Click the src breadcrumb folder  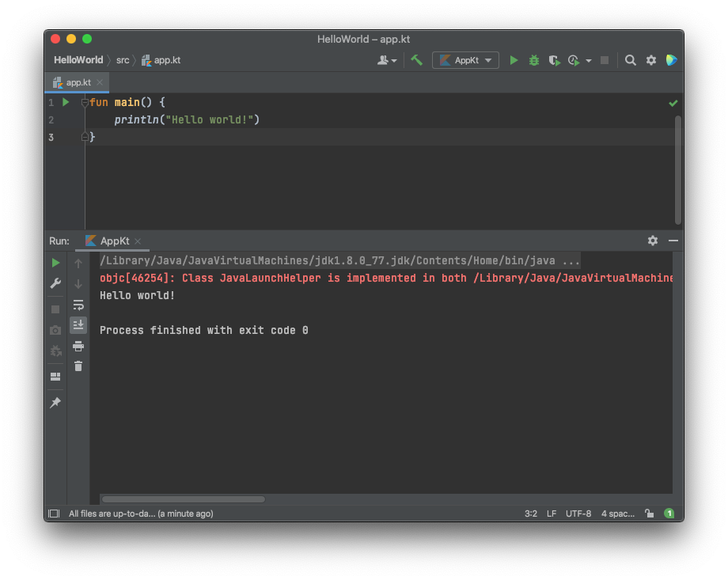123,60
